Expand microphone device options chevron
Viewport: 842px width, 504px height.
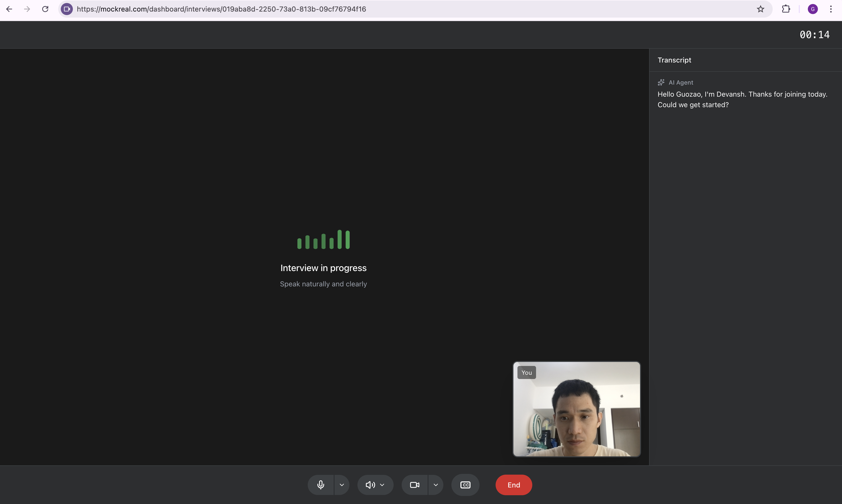point(342,485)
